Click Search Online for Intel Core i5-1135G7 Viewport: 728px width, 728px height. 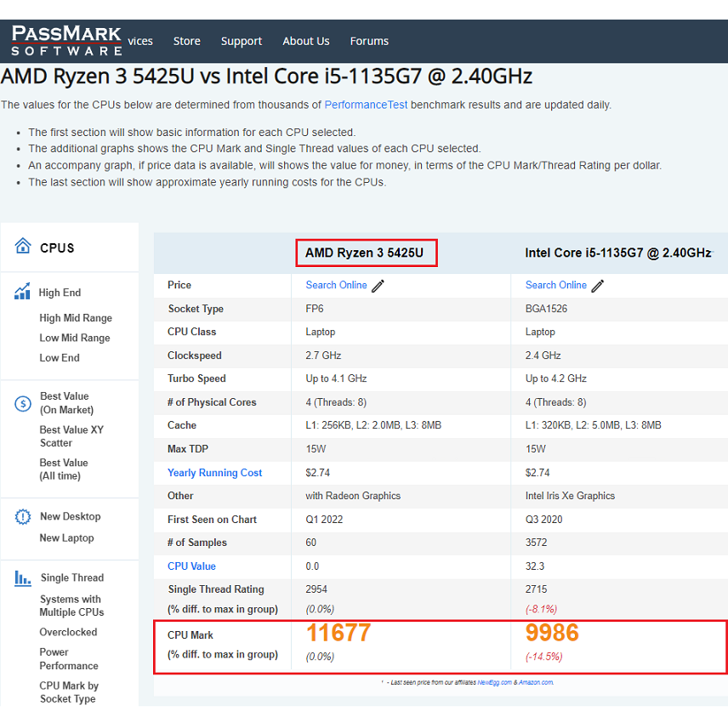click(555, 285)
